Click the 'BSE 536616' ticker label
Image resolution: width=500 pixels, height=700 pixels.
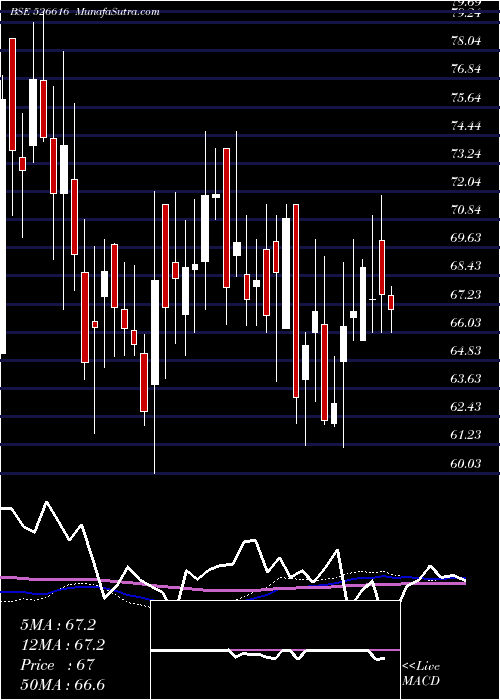click(x=39, y=12)
